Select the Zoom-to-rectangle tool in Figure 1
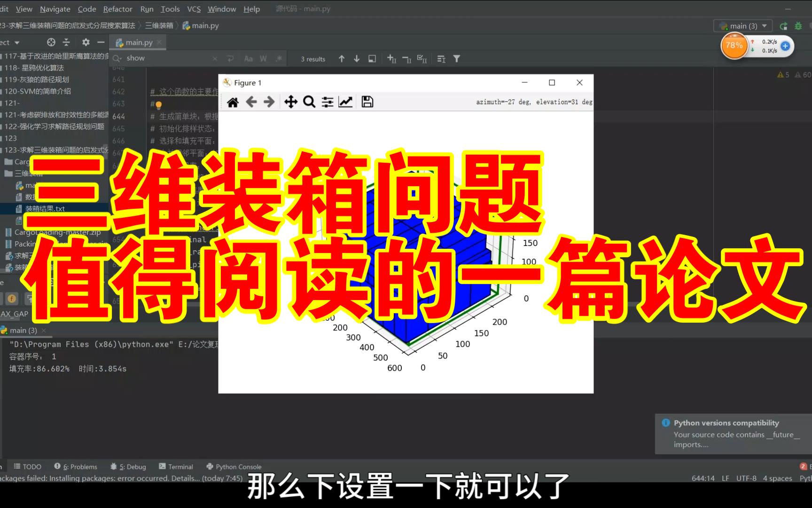Screen dimensions: 812x508 click(309, 102)
